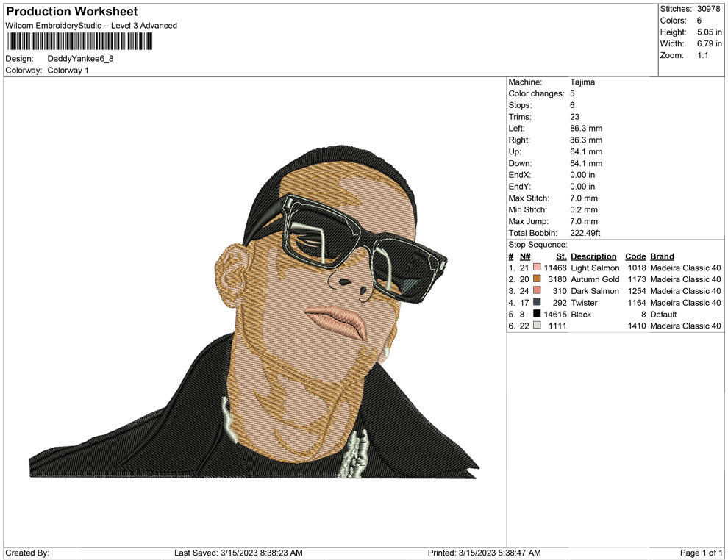Click the 'Created By:' footer label
Viewport: 728px width, 560px height.
[x=27, y=553]
